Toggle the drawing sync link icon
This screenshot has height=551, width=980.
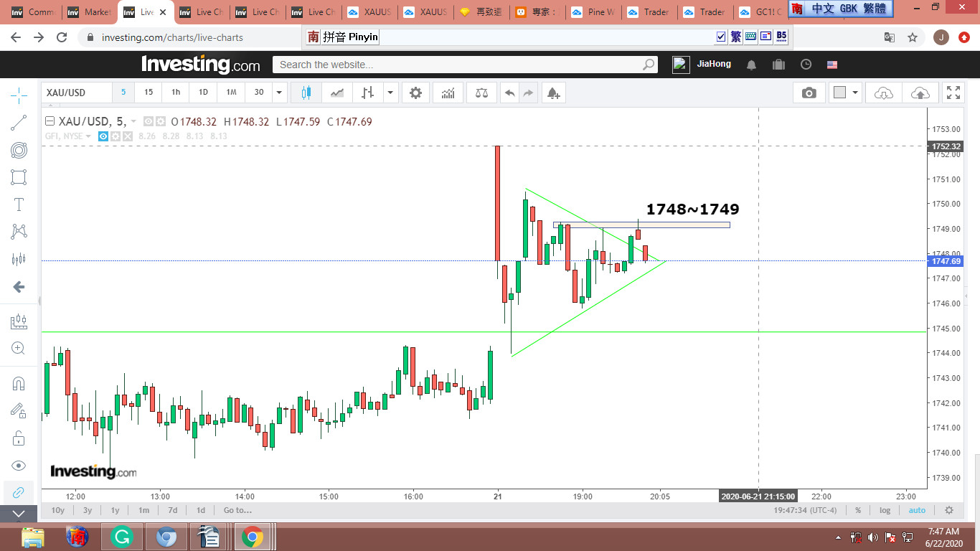(19, 492)
